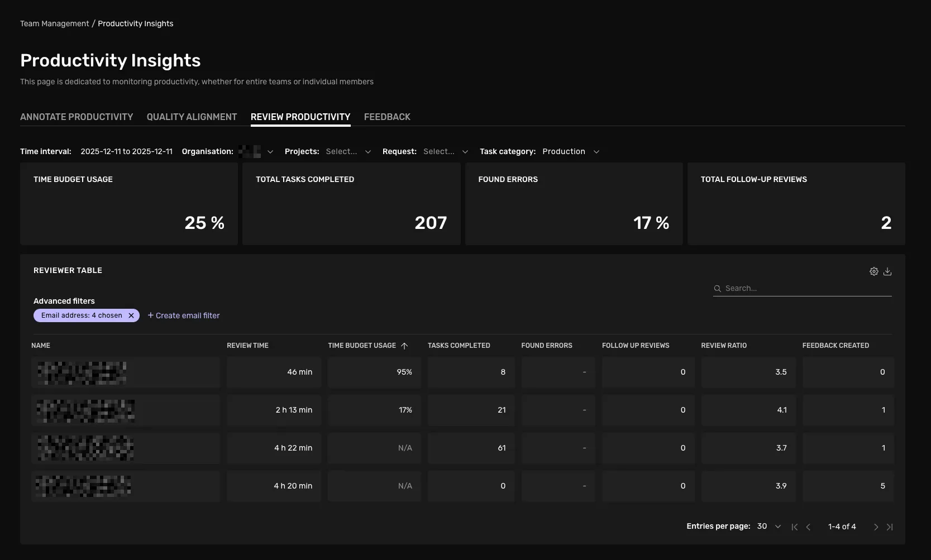Viewport: 931px width, 560px height.
Task: Open the Feedback tab
Action: [387, 117]
